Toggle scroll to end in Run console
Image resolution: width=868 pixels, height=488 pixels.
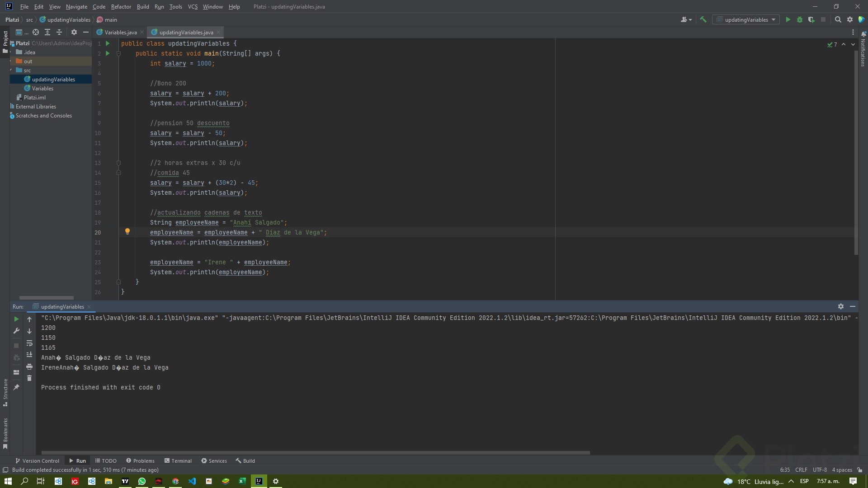tap(29, 355)
